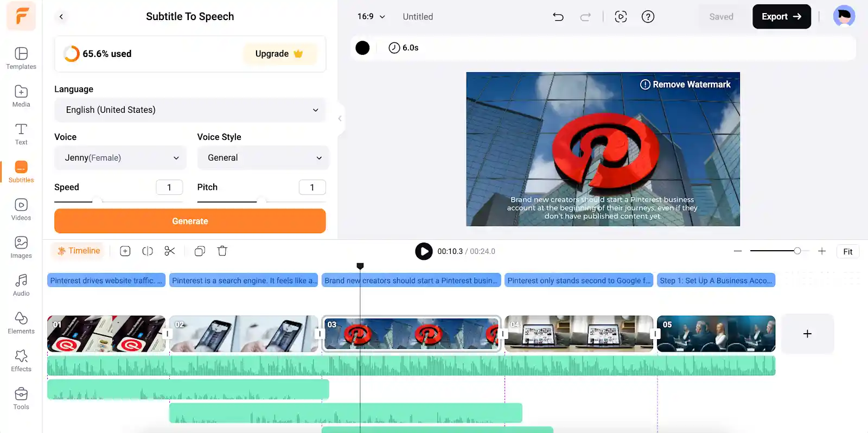
Task: Open the Effects panel in sidebar
Action: (21, 361)
